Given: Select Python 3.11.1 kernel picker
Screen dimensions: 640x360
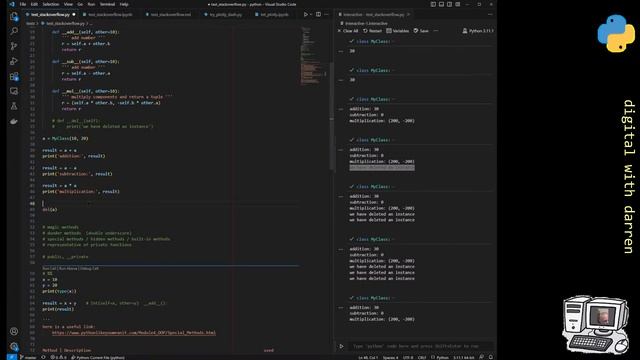Looking at the screenshot, I should [478, 31].
